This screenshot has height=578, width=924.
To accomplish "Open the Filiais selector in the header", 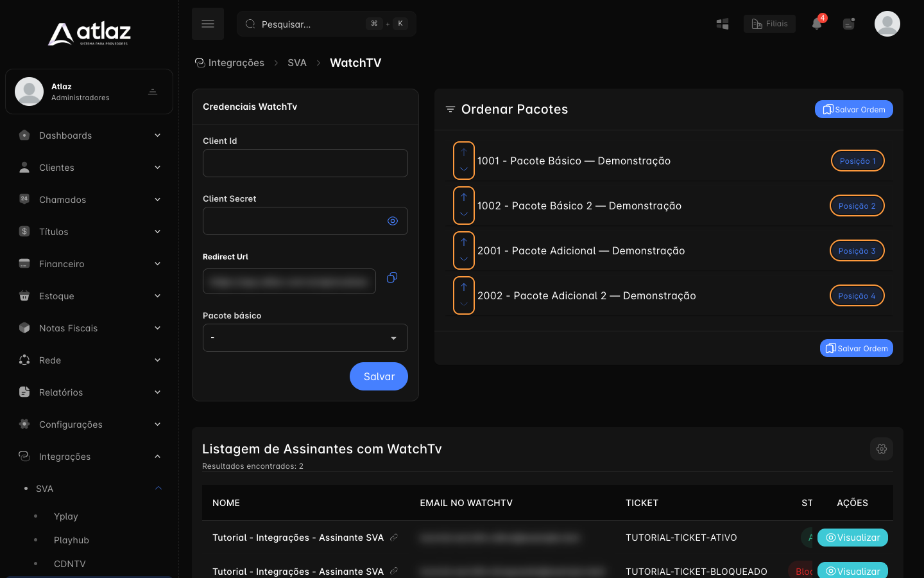I will (x=769, y=24).
